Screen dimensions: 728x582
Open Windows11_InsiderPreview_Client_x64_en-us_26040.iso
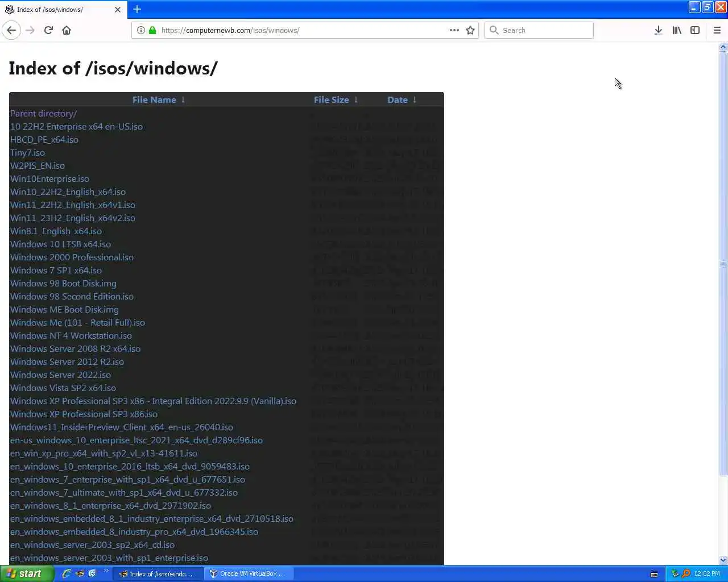click(x=122, y=427)
